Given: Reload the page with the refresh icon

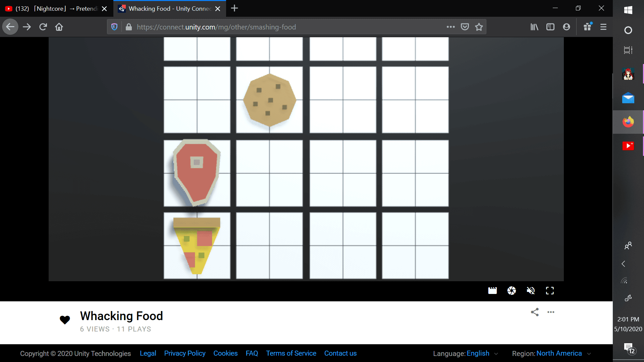Looking at the screenshot, I should click(43, 27).
